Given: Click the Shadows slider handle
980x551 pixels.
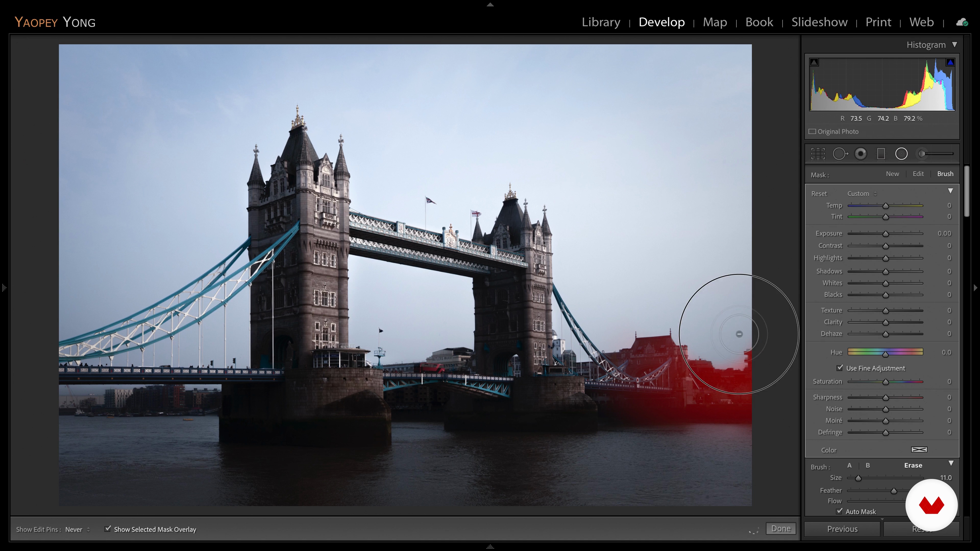Looking at the screenshot, I should point(886,271).
